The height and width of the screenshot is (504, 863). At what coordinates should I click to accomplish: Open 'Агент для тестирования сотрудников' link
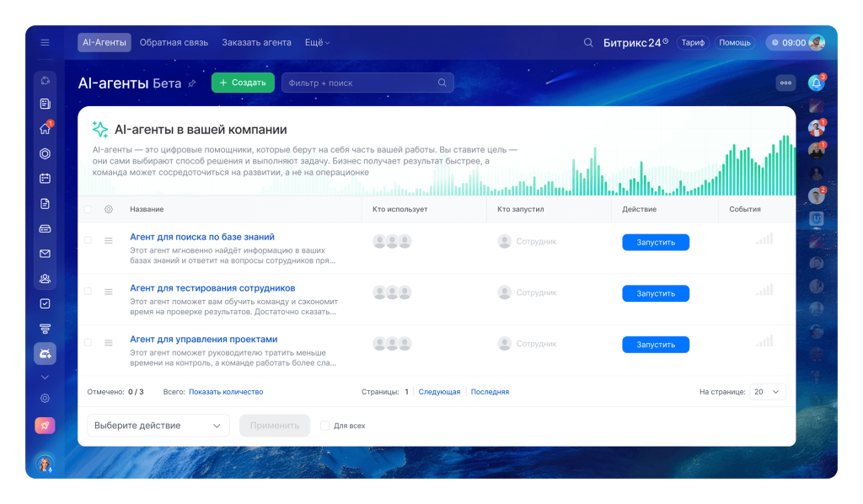click(212, 287)
